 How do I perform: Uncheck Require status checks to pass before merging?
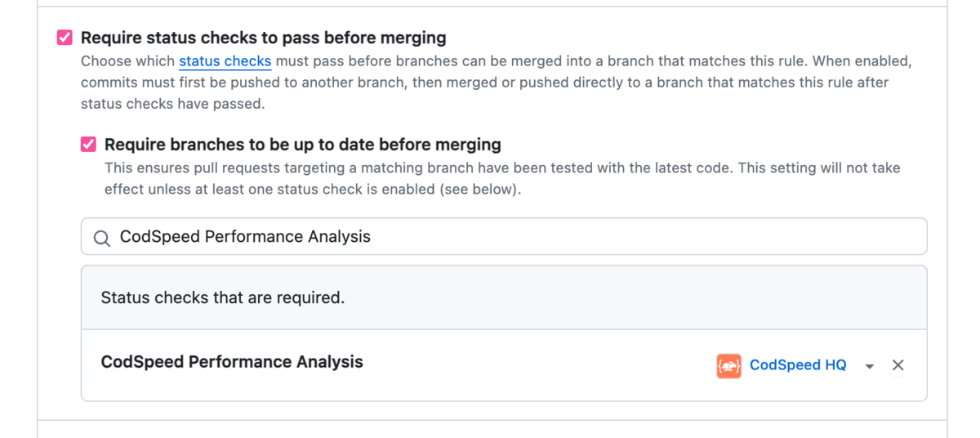(65, 38)
